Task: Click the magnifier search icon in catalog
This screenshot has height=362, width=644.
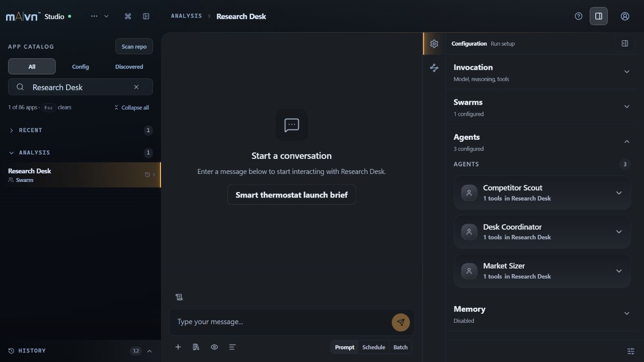Action: 20,87
